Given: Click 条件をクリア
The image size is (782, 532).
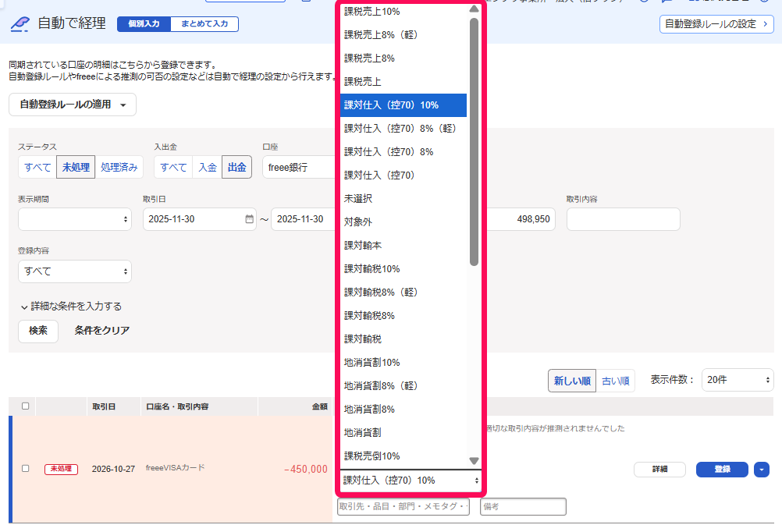Looking at the screenshot, I should 102,331.
